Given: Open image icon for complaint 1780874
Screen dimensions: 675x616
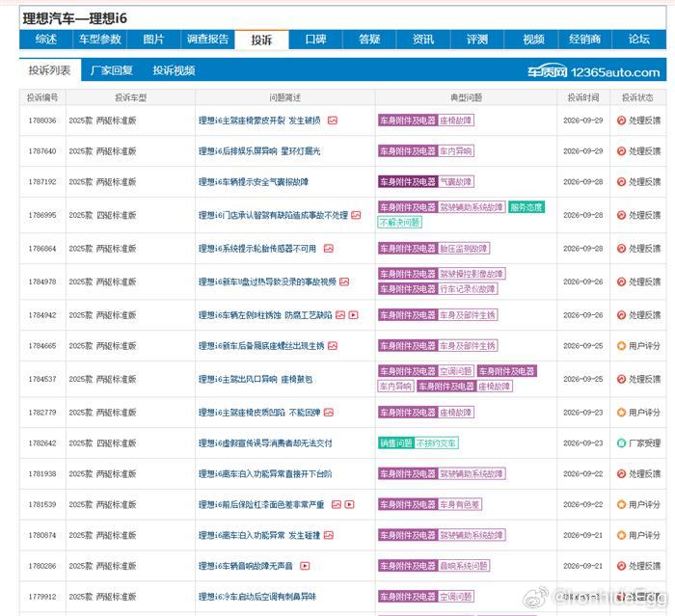Looking at the screenshot, I should 329,535.
